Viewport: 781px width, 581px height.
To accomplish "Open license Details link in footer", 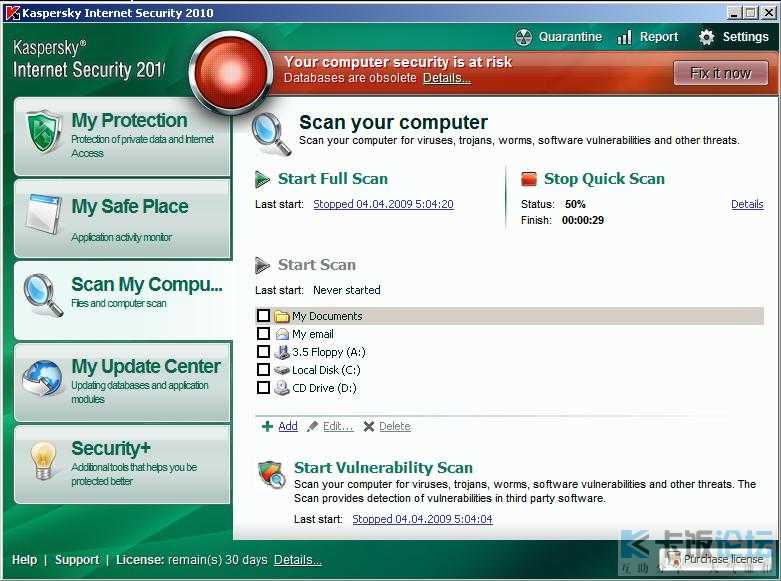I will pyautogui.click(x=297, y=560).
